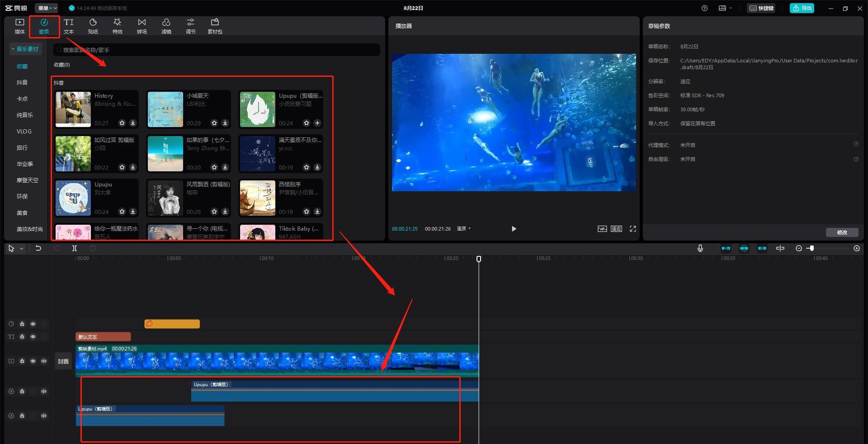This screenshot has width=868, height=444.
Task: Lock the bottom audio track
Action: coord(22,416)
